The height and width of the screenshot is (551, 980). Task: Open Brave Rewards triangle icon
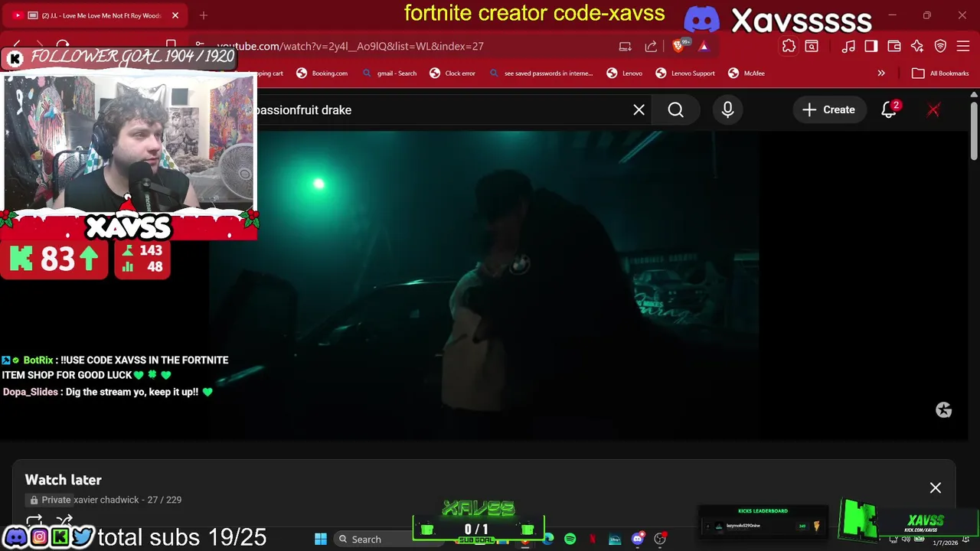[704, 46]
